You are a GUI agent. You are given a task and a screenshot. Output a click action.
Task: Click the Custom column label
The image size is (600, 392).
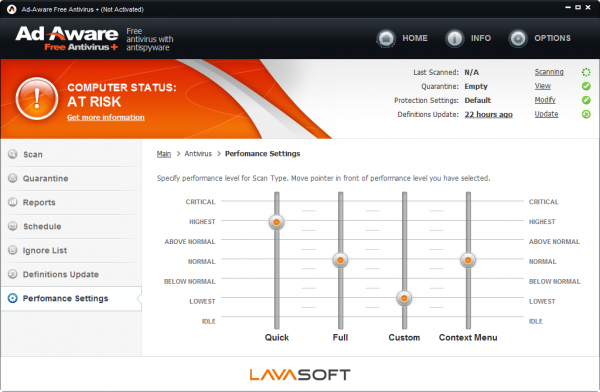(x=404, y=337)
